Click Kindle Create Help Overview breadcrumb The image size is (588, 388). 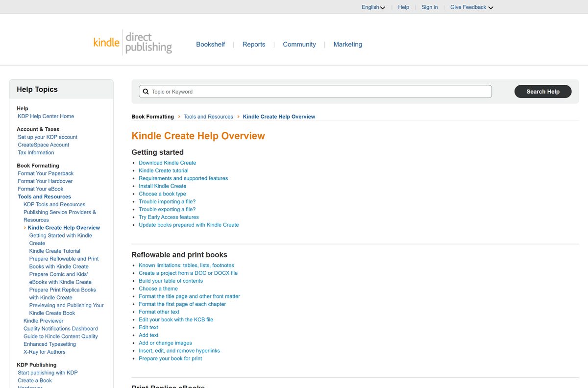click(279, 117)
